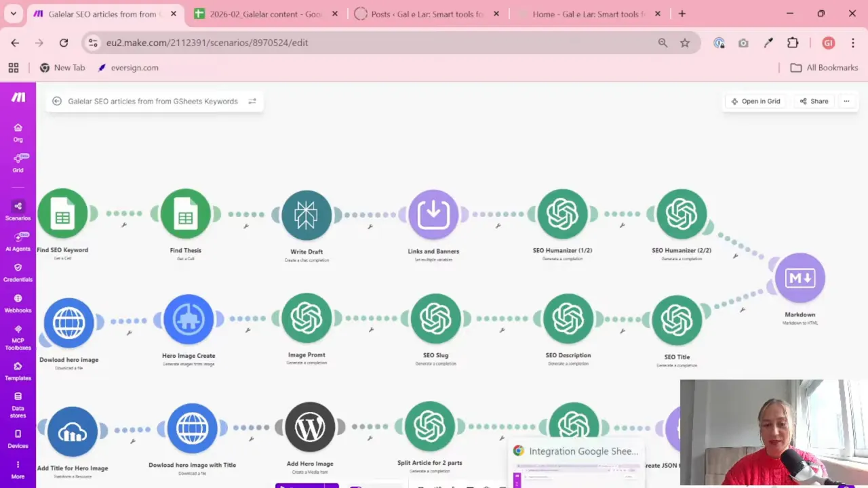This screenshot has height=488, width=868.
Task: Open the Chrome profile avatar
Action: [x=828, y=43]
